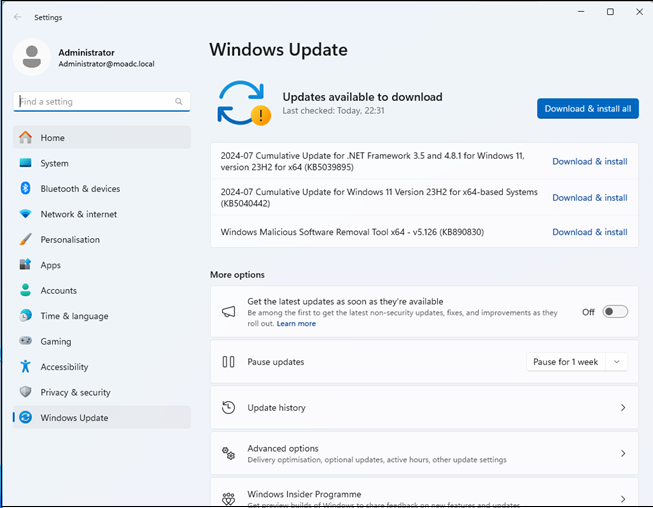
Task: Open Gaming label in sidebar
Action: coord(56,341)
